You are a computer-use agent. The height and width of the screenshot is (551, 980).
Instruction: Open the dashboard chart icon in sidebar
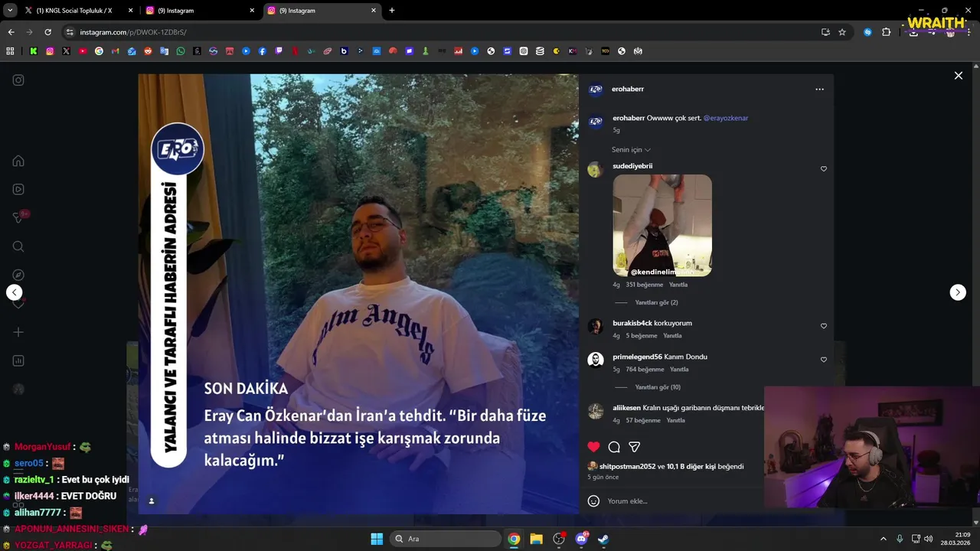pyautogui.click(x=18, y=360)
